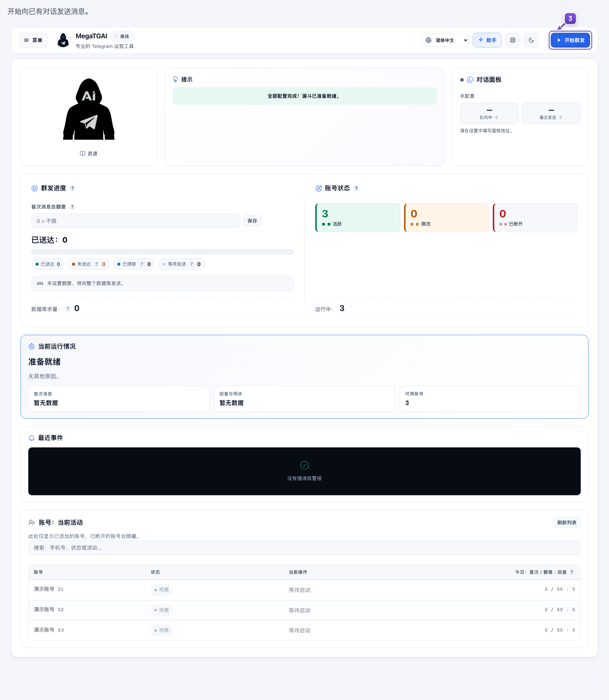Select the 活跃 account status card
This screenshot has height=700, width=609.
pyautogui.click(x=358, y=218)
